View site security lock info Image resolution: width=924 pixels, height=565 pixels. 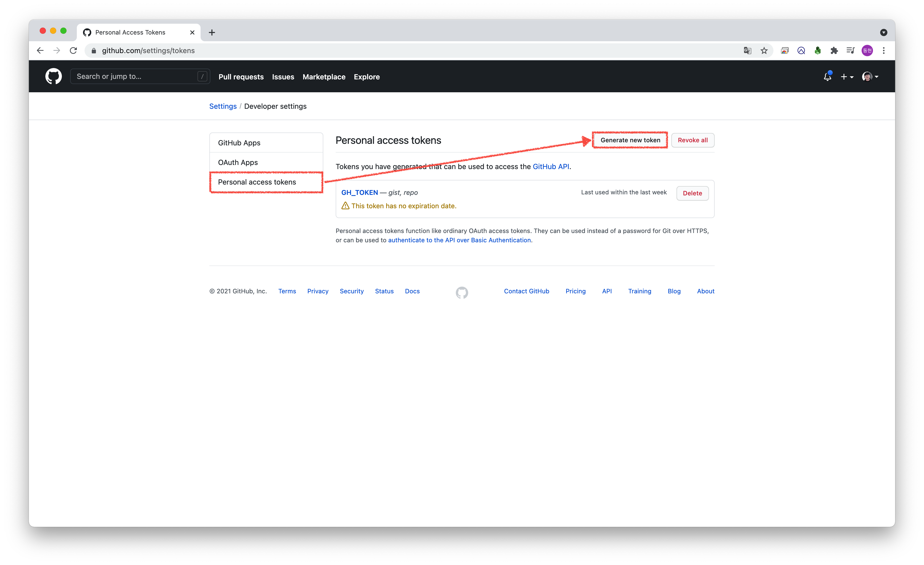click(x=94, y=51)
